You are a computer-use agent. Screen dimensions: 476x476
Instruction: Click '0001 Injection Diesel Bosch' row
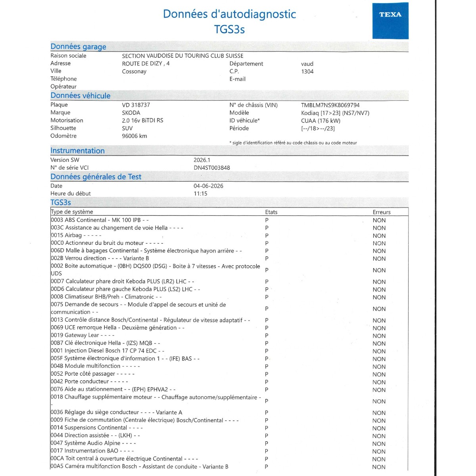pos(229,351)
